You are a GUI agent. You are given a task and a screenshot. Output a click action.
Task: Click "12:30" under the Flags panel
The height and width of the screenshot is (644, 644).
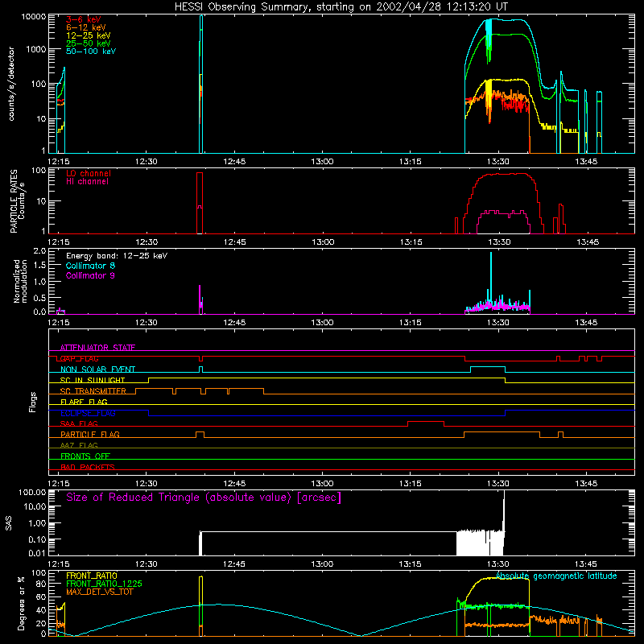[147, 484]
